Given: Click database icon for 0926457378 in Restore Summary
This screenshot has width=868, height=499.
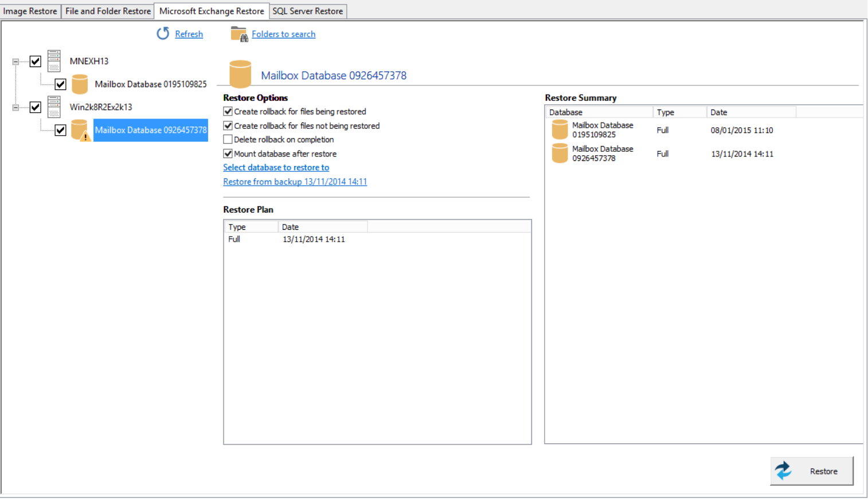Looking at the screenshot, I should point(560,154).
